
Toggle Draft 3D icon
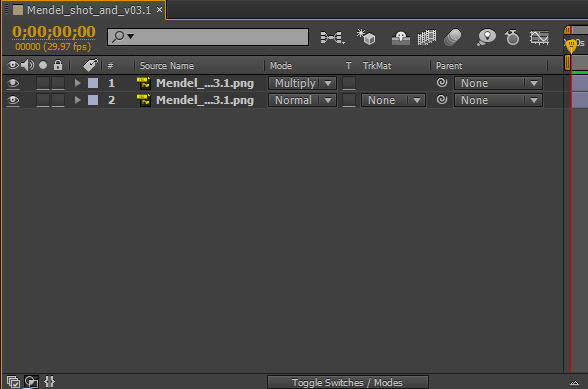366,37
